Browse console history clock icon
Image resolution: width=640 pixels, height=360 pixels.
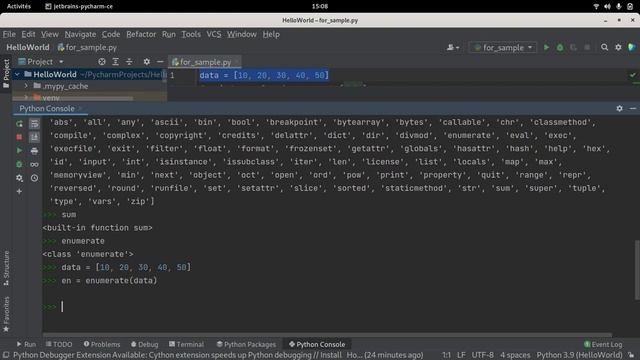click(x=34, y=178)
